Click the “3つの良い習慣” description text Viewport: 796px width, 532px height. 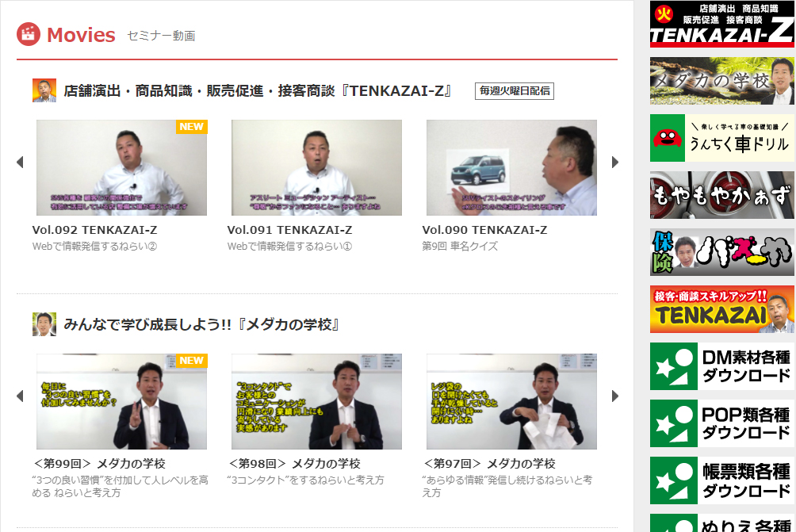(x=121, y=486)
